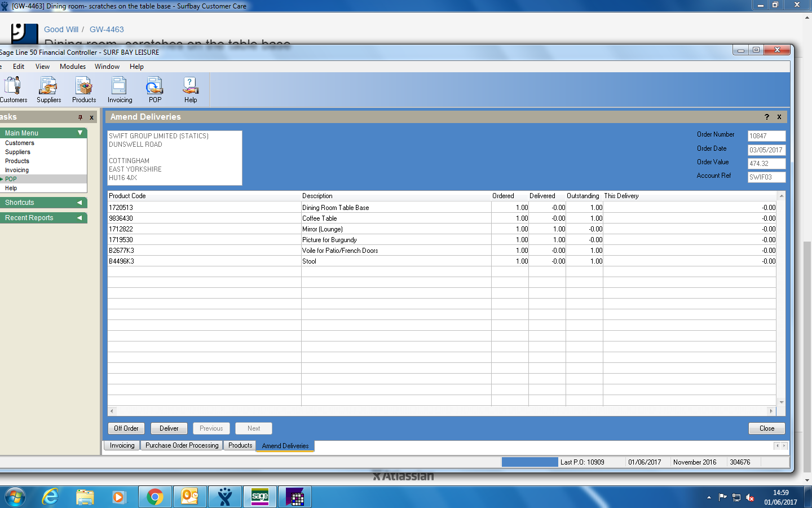Select the Invoicing toolbar icon
This screenshot has width=812, height=508.
point(120,90)
